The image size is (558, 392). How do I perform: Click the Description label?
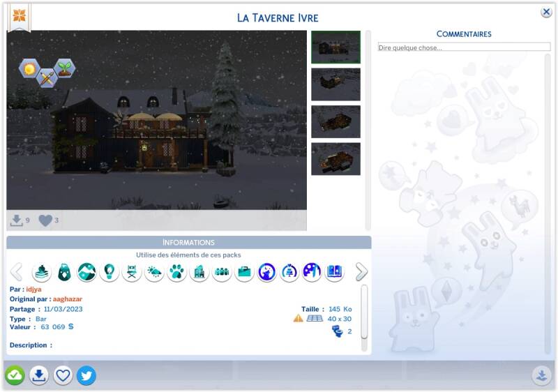(31, 345)
